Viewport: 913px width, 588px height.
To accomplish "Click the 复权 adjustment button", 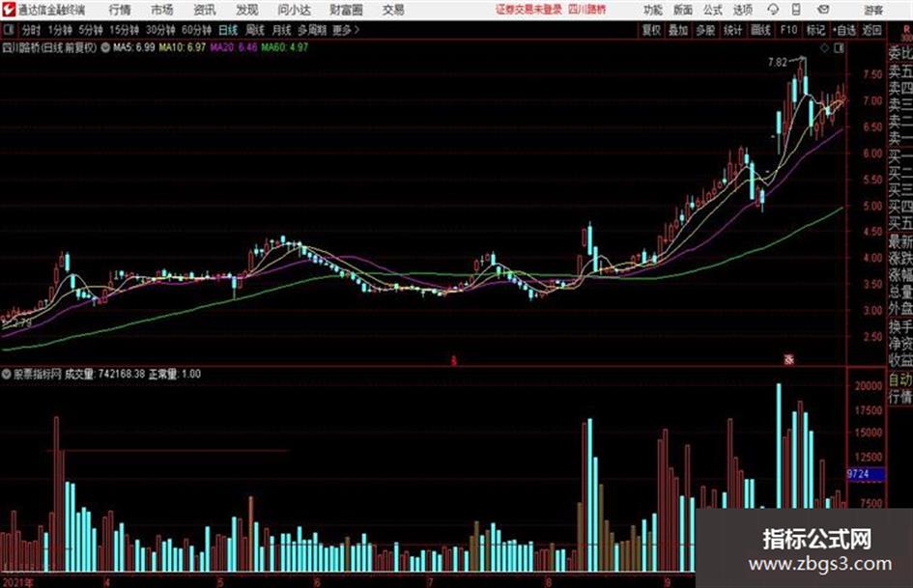I will pyautogui.click(x=651, y=30).
